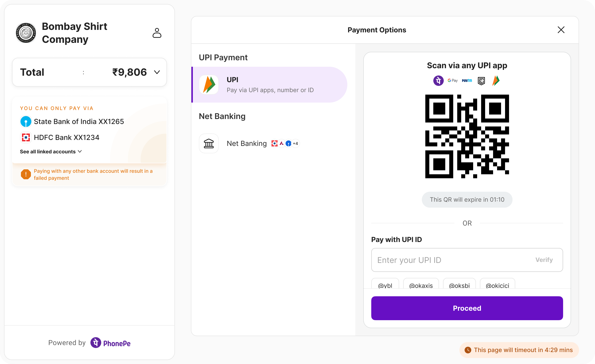Select the BHIM icon in the UPI apps row
The image size is (595, 364).
pos(496,81)
